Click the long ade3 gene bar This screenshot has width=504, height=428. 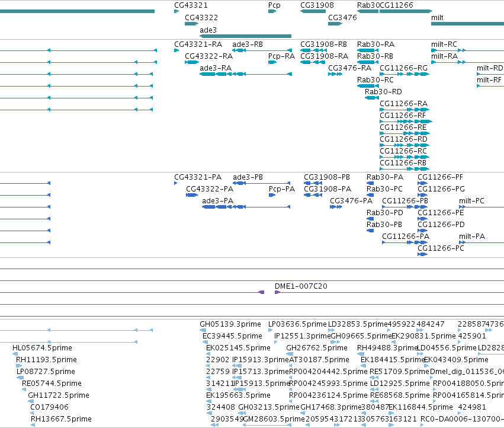[x=245, y=36]
